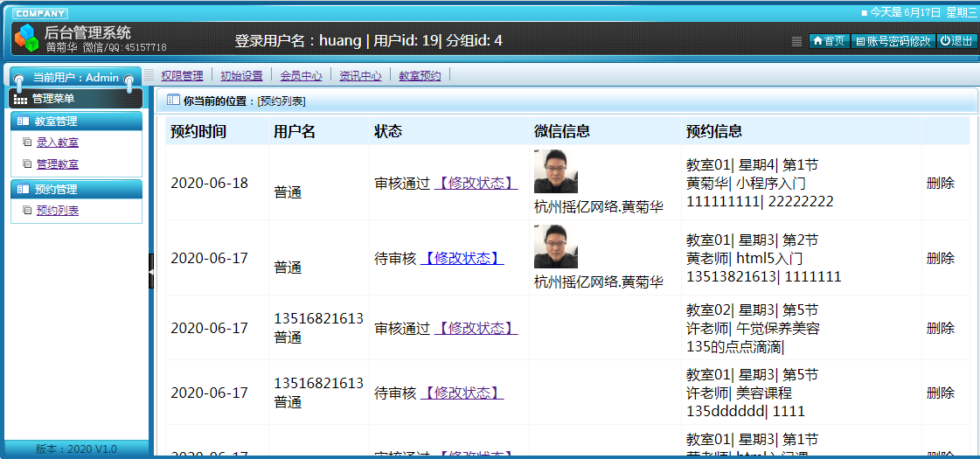The image size is (980, 459).
Task: Open 账号密码修改 password settings
Action: point(893,40)
